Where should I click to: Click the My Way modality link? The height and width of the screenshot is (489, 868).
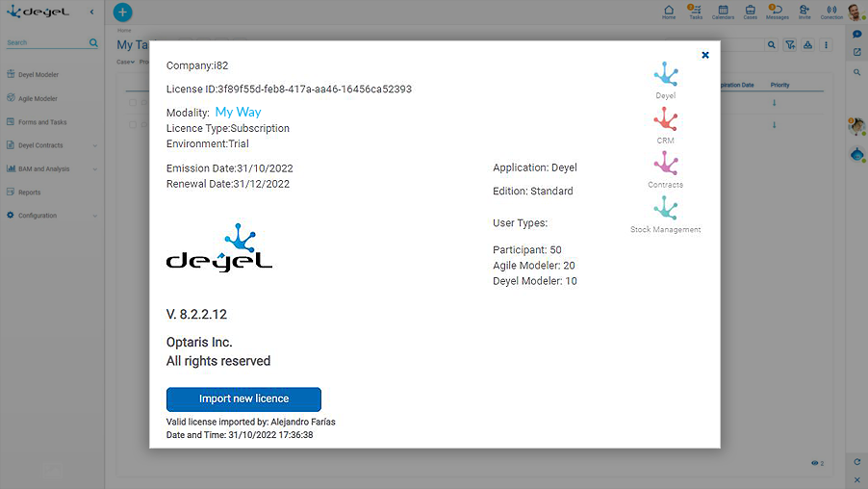(x=238, y=112)
